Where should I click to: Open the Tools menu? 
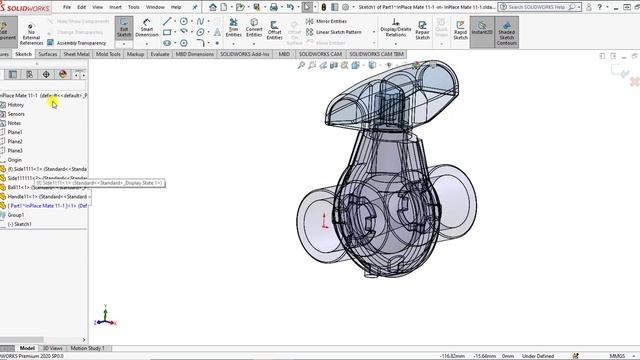[133, 7]
